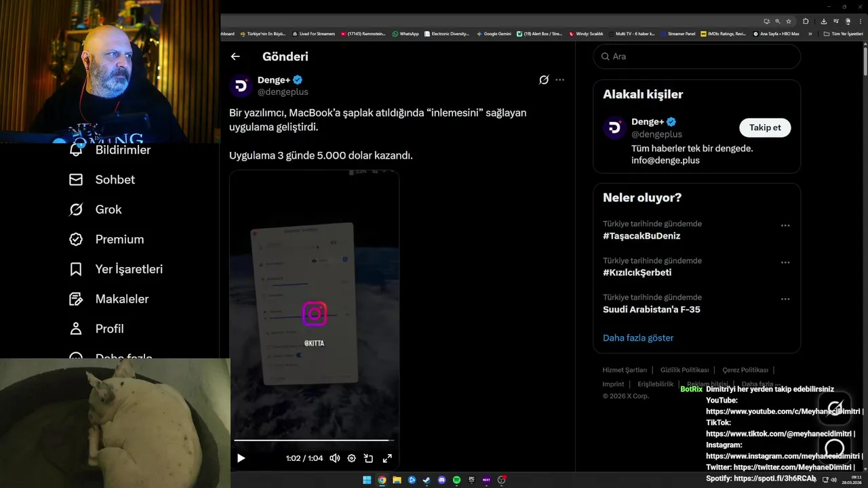Screen dimensions: 868x488
Task: Click the Makaleler article icon
Action: tap(76, 299)
